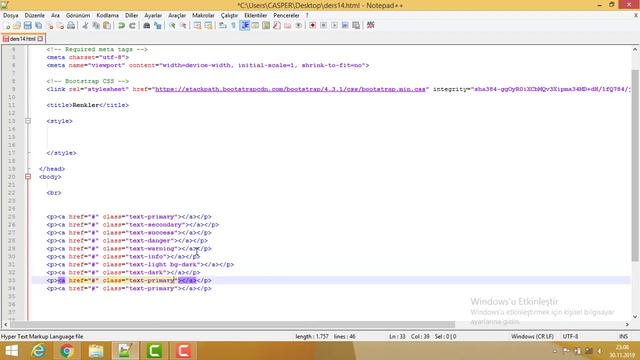Screen dimensions: 640x360
Task: Zoom in using toolbar magnifier
Action: pos(172,25)
